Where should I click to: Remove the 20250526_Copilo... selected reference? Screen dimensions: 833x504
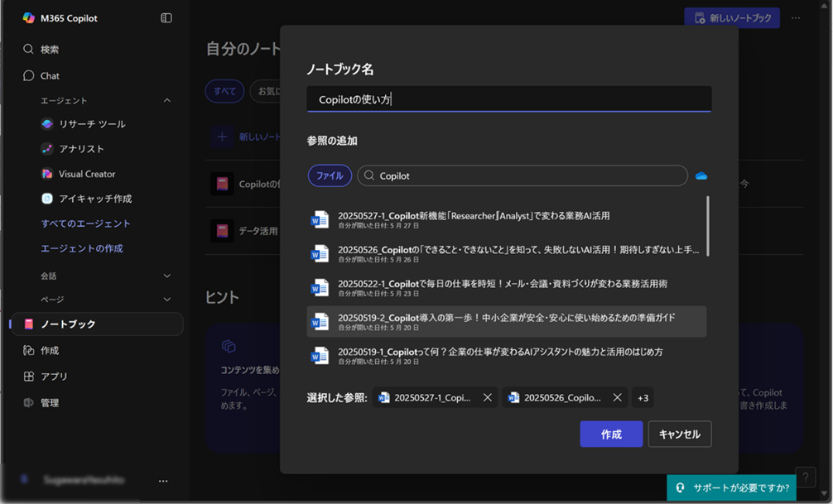pyautogui.click(x=618, y=397)
